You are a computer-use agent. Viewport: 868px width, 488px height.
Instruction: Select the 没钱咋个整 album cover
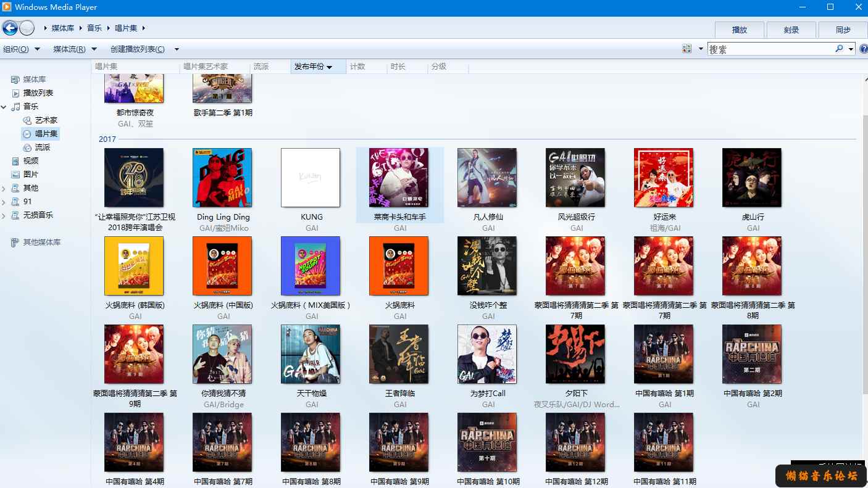tap(487, 266)
